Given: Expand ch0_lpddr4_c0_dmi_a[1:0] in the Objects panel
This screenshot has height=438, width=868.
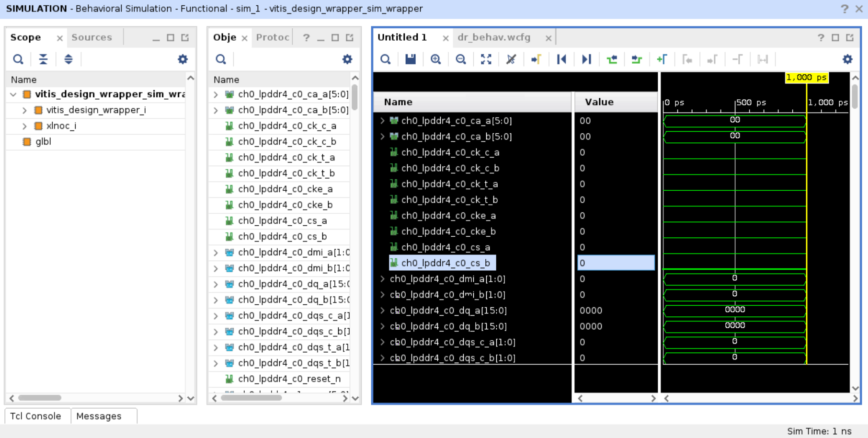Looking at the screenshot, I should pos(215,253).
